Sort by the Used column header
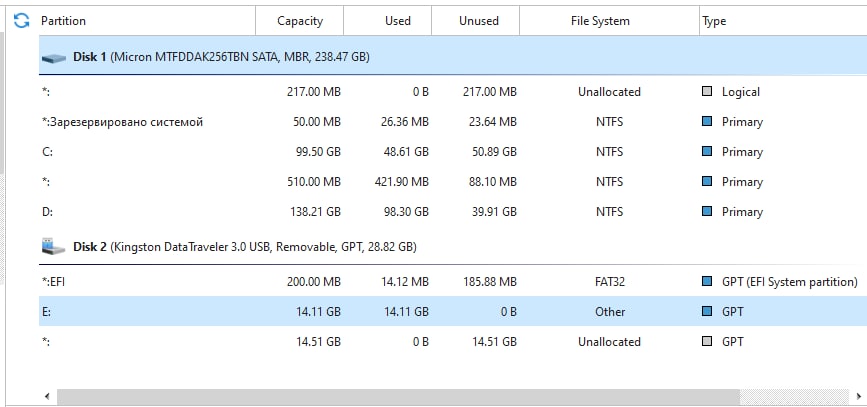The height and width of the screenshot is (407, 867). click(x=388, y=21)
